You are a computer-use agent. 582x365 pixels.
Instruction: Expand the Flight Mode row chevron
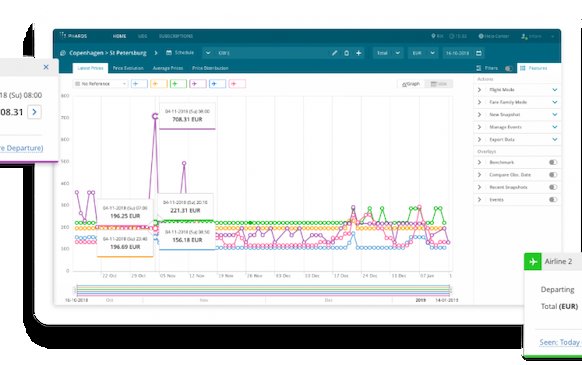(479, 90)
